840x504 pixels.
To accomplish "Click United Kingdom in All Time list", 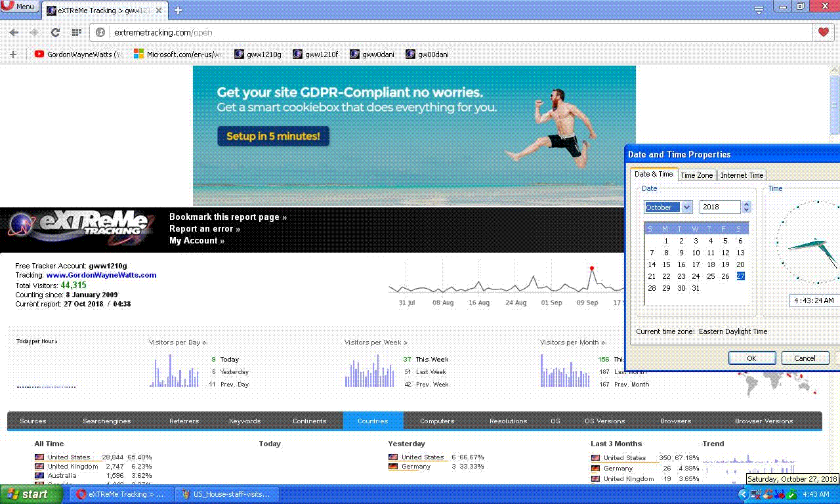I will 73,467.
